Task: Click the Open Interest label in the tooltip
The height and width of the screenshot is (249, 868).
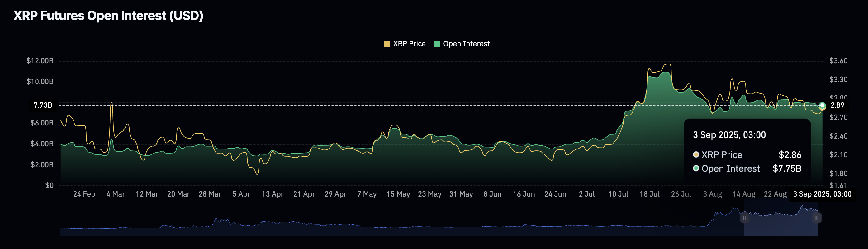Action: coord(731,169)
